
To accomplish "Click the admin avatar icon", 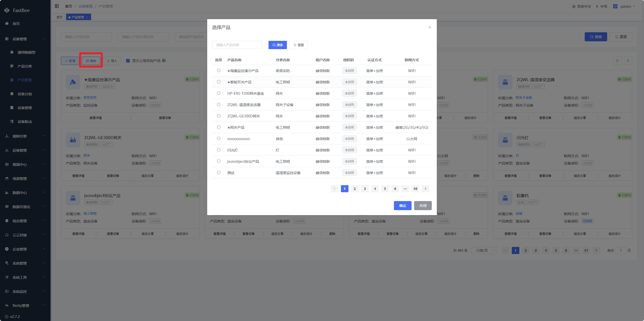I will (x=615, y=6).
